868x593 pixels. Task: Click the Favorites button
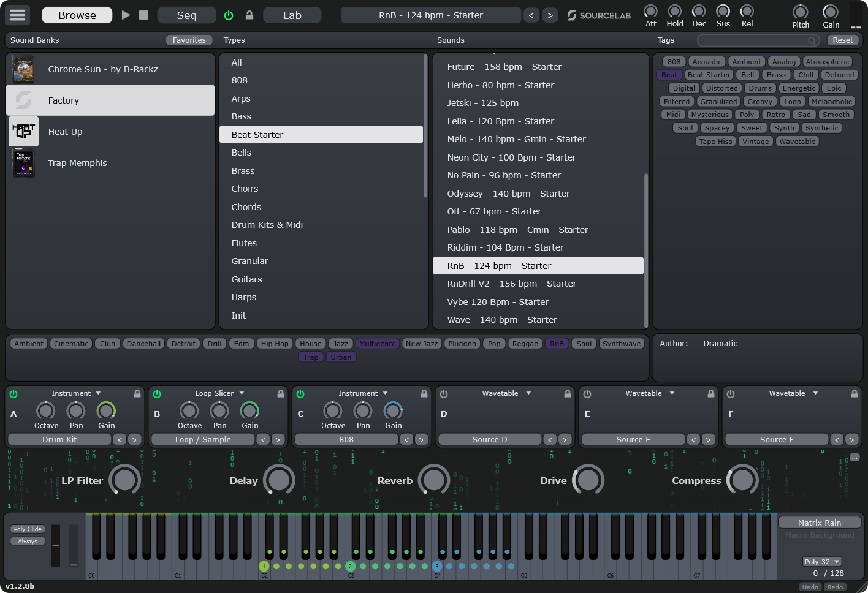tap(189, 40)
